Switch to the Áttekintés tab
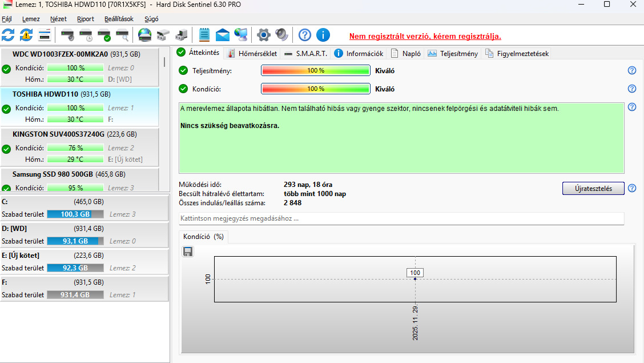The height and width of the screenshot is (363, 644). (199, 53)
